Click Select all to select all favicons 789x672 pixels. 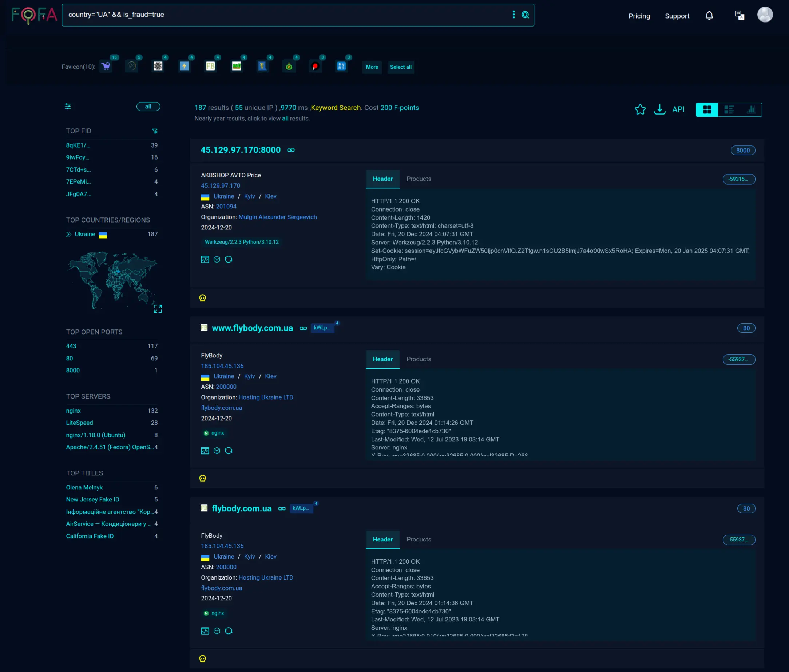tap(401, 67)
